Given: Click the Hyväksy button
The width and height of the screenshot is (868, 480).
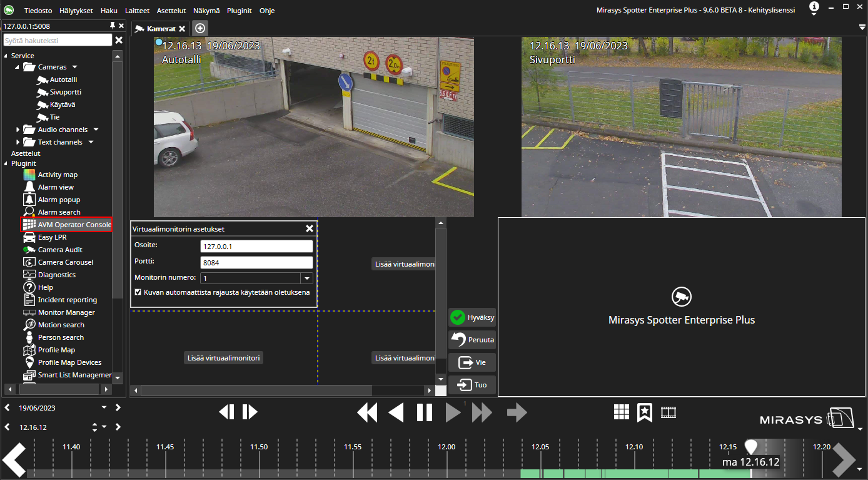Looking at the screenshot, I should (472, 317).
